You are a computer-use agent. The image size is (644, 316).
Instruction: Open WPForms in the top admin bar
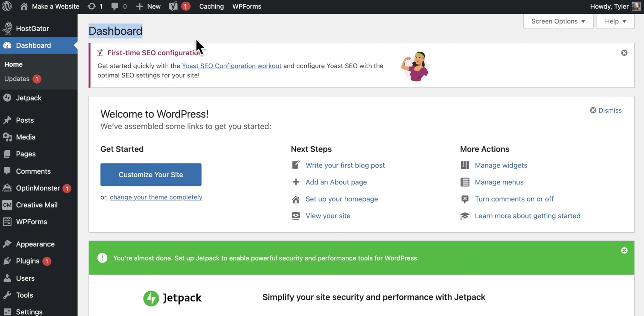click(x=247, y=6)
